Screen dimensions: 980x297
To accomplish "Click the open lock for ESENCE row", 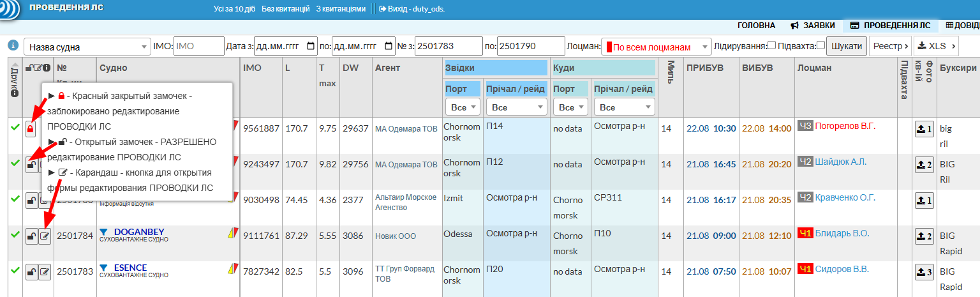I will (x=30, y=273).
